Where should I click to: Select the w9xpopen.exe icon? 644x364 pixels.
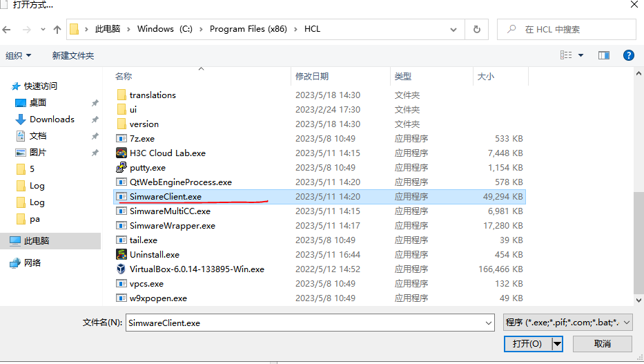click(121, 298)
